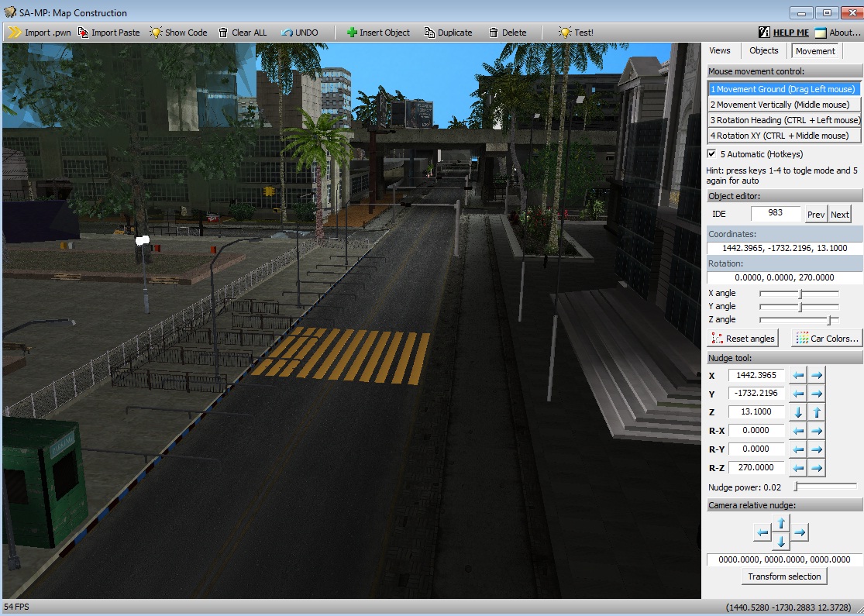Nudge R-X right with arrow
This screenshot has width=864, height=616.
point(817,431)
